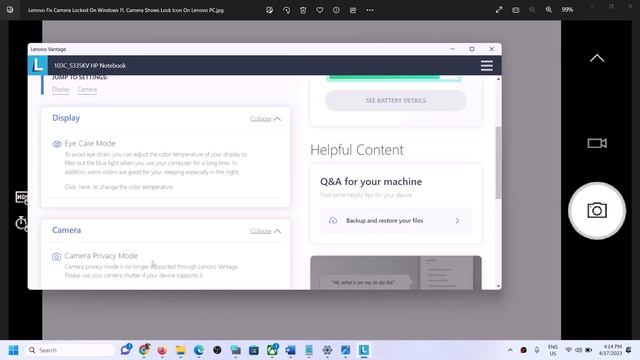This screenshot has height=360, width=640.
Task: Click the Eye Care Mode eye icon
Action: [57, 144]
